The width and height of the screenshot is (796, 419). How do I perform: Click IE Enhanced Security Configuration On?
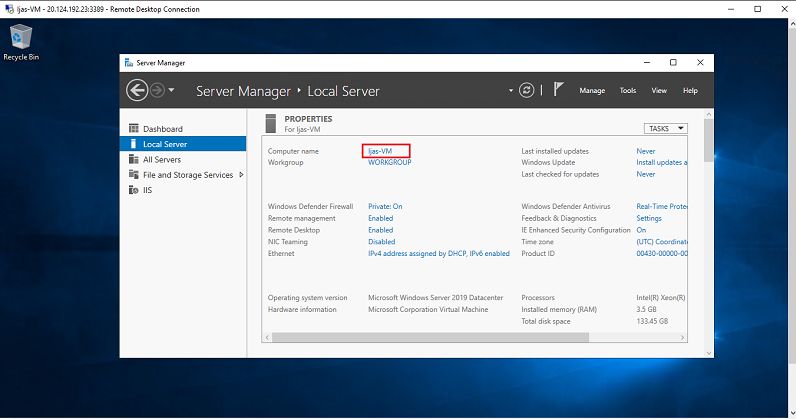pyautogui.click(x=641, y=230)
